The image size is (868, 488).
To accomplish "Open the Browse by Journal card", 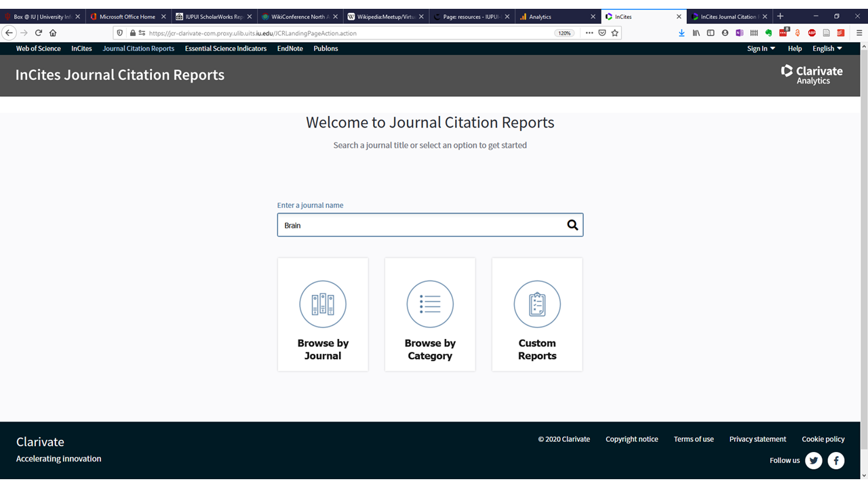I will [323, 314].
